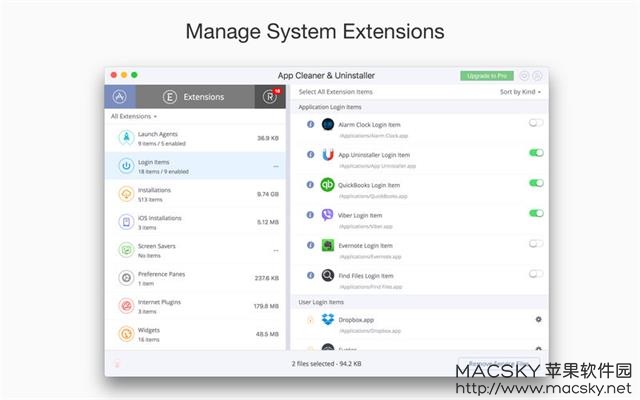The width and height of the screenshot is (640, 400).
Task: Click the QuickBooks app icon
Action: [x=327, y=184]
